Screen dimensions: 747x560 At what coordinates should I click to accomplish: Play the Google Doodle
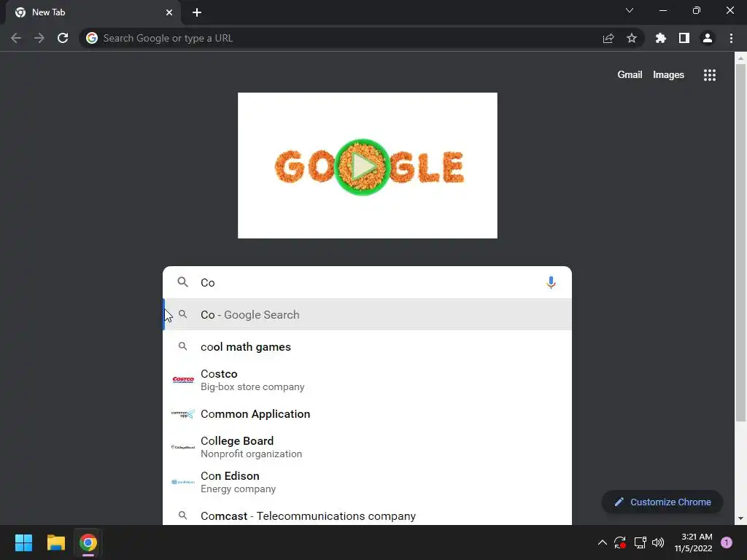[363, 167]
